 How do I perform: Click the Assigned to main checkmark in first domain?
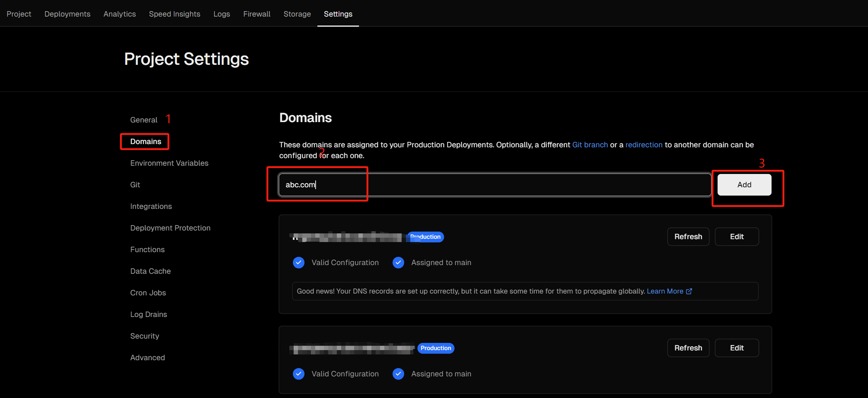pyautogui.click(x=398, y=263)
